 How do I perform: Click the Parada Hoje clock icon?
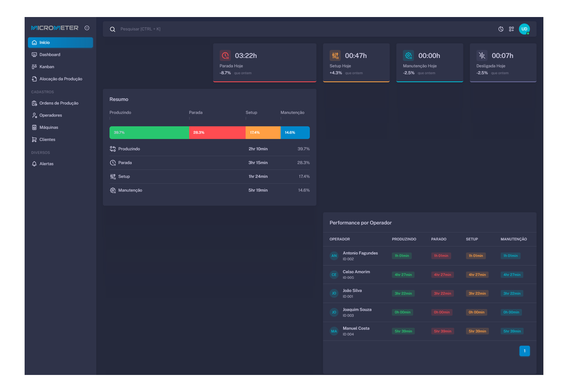pos(225,56)
